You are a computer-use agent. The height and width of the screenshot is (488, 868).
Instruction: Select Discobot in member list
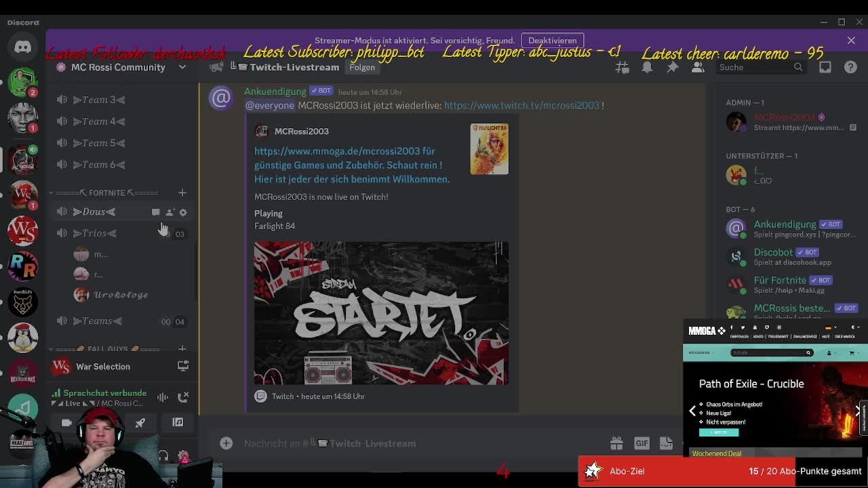point(790,257)
